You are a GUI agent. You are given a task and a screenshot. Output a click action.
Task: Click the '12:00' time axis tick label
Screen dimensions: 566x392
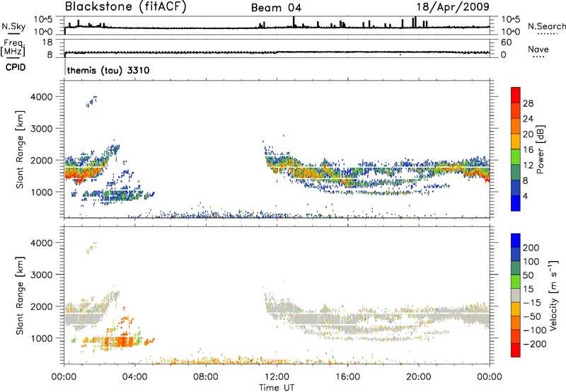pyautogui.click(x=277, y=377)
